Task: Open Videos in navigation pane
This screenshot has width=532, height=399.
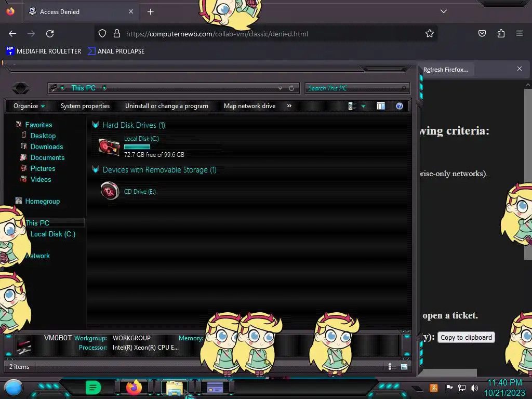Action: [x=41, y=179]
